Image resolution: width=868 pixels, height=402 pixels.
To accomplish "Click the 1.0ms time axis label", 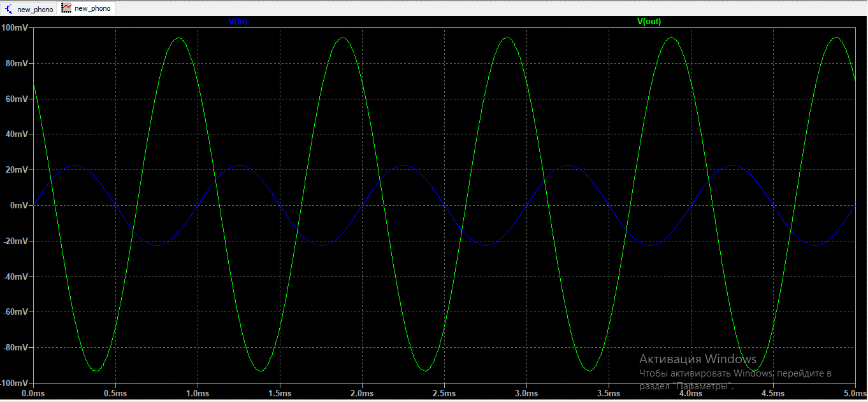I will pyautogui.click(x=197, y=394).
